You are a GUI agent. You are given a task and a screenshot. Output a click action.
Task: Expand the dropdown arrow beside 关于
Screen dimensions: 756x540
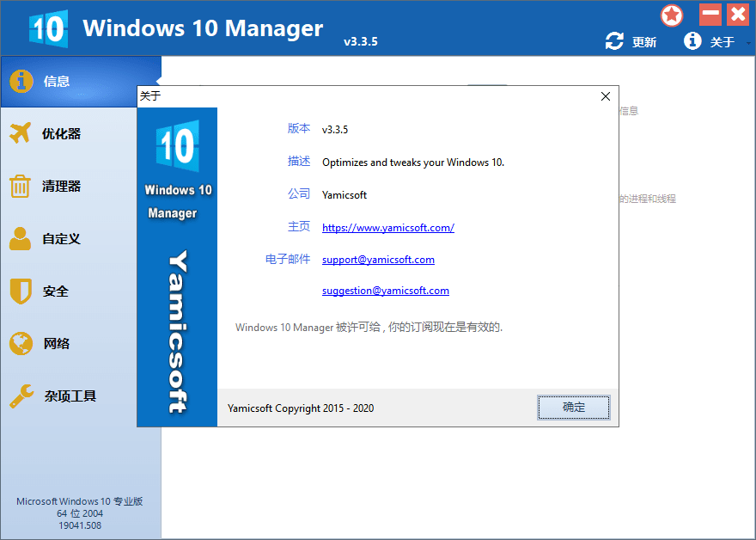tap(748, 44)
